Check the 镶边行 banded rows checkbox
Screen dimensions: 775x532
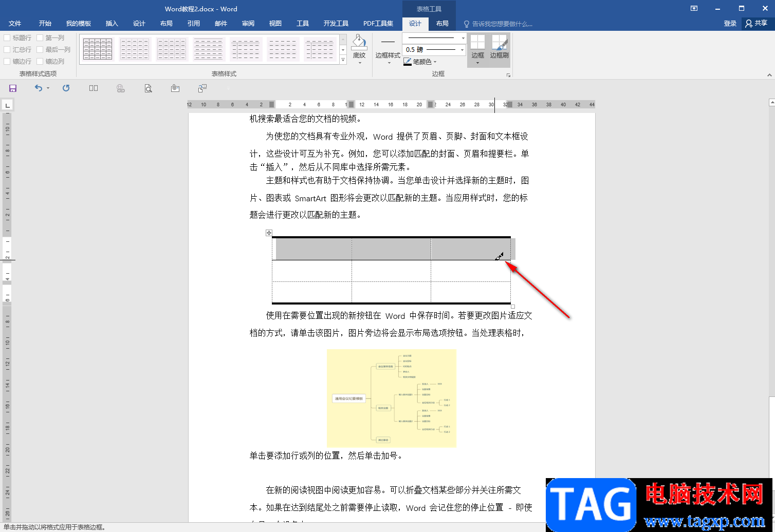coord(7,62)
